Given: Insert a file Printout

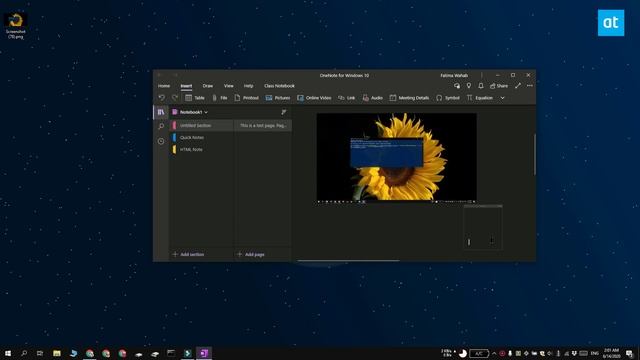Looking at the screenshot, I should coord(247,98).
